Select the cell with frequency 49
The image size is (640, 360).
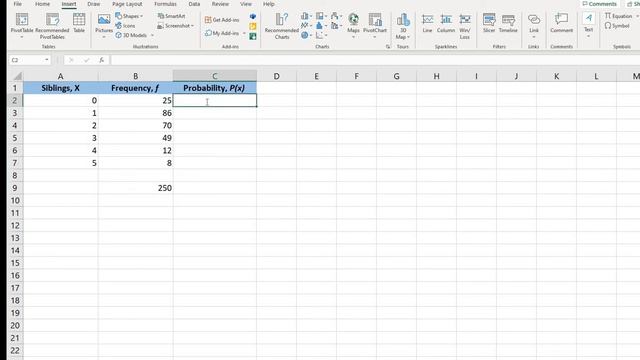(136, 138)
